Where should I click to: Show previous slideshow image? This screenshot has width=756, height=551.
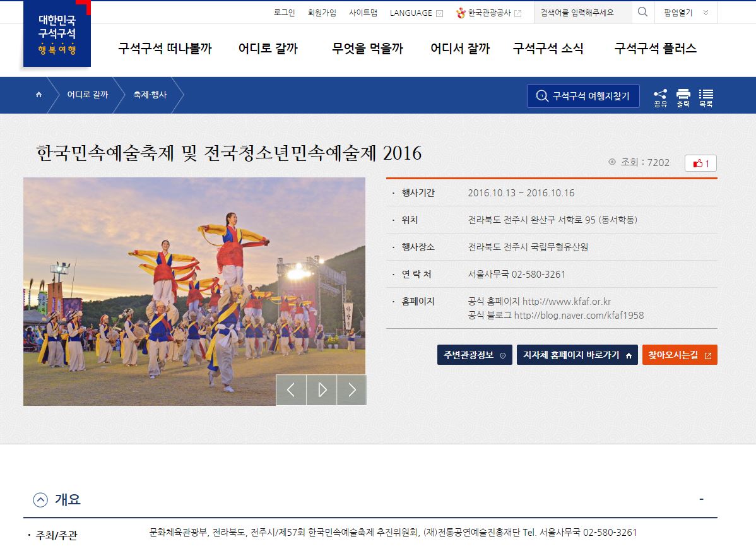[x=291, y=390]
